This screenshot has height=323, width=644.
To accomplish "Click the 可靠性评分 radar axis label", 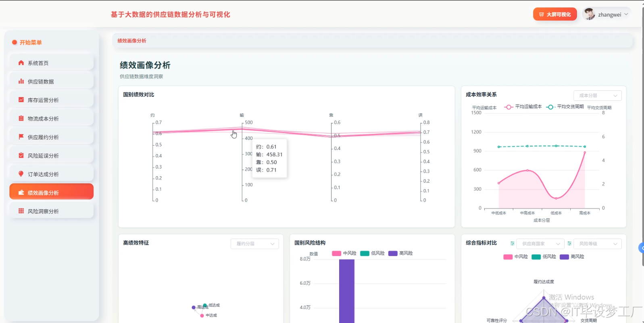I will point(497,321).
